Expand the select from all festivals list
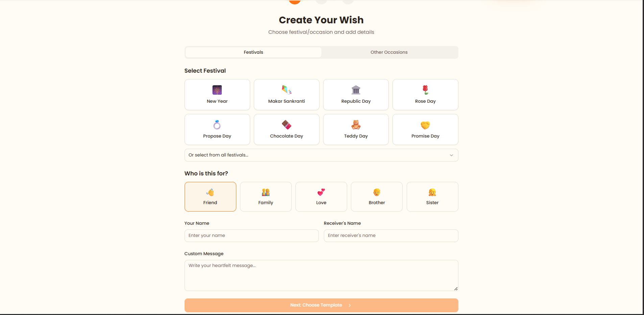This screenshot has height=315, width=644. 321,155
